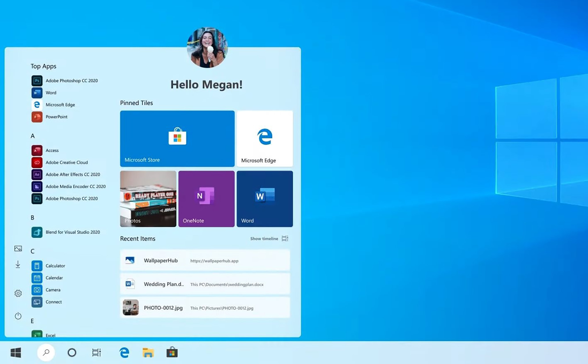Click the Cortana circle on taskbar

click(72, 352)
